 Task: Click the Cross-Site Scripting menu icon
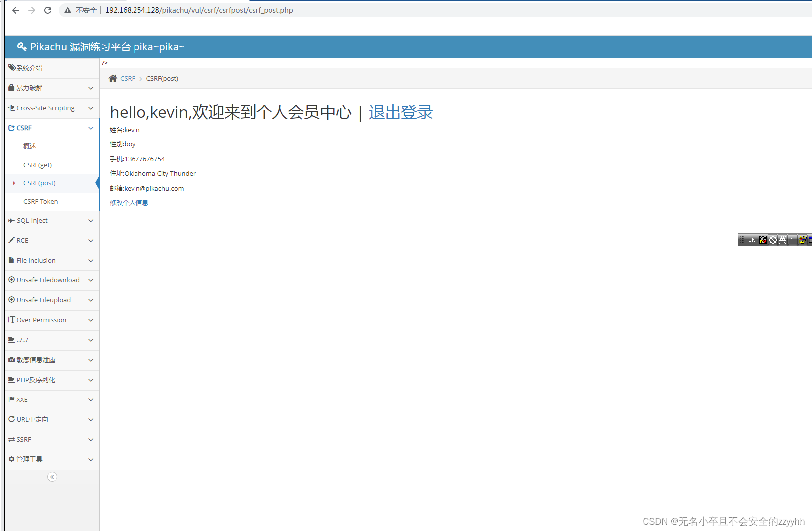tap(12, 108)
